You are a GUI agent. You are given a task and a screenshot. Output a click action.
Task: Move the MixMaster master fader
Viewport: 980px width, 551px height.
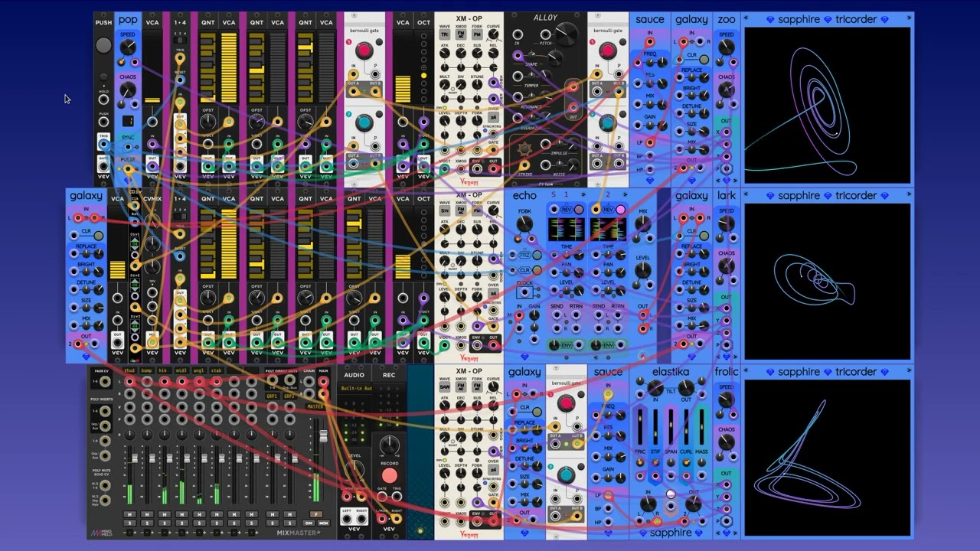click(322, 438)
